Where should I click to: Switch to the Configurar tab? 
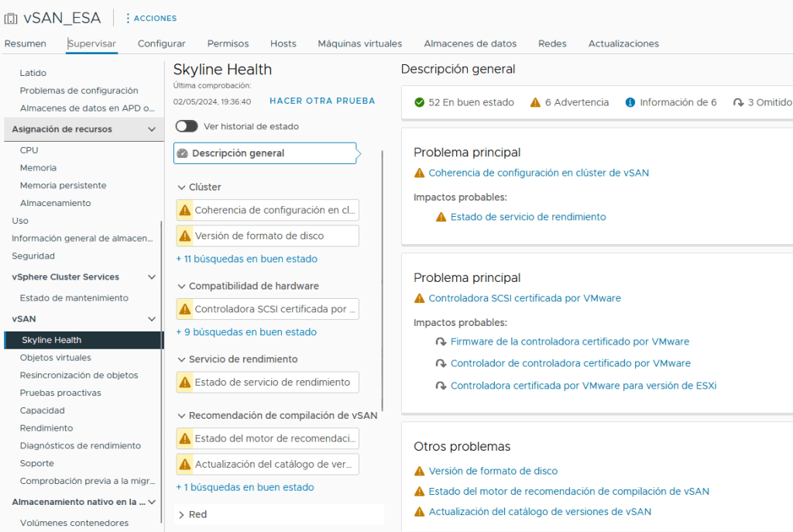[x=161, y=44]
